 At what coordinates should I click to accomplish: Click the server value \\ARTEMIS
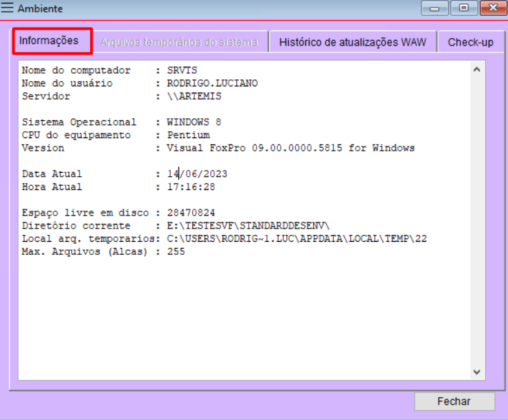click(194, 97)
